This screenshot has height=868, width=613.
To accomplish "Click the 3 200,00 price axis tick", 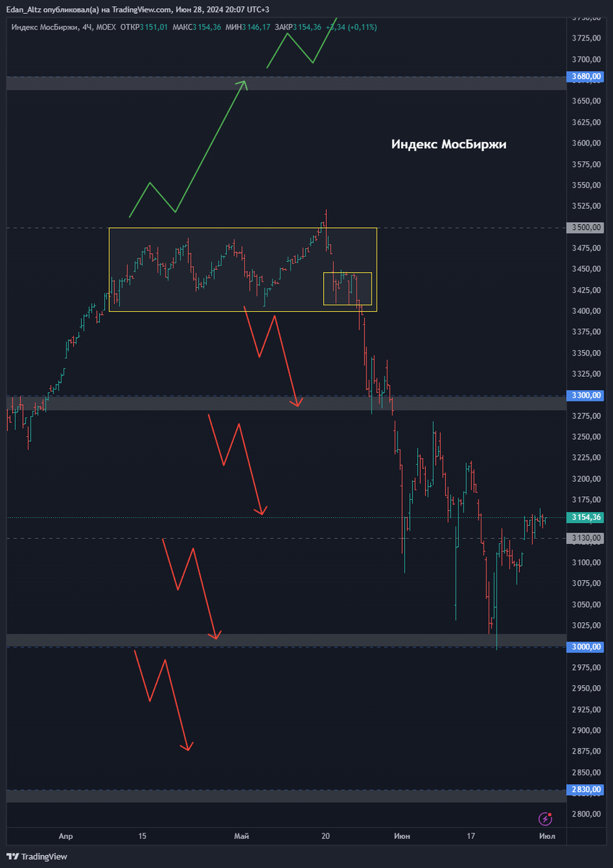I will coord(586,479).
